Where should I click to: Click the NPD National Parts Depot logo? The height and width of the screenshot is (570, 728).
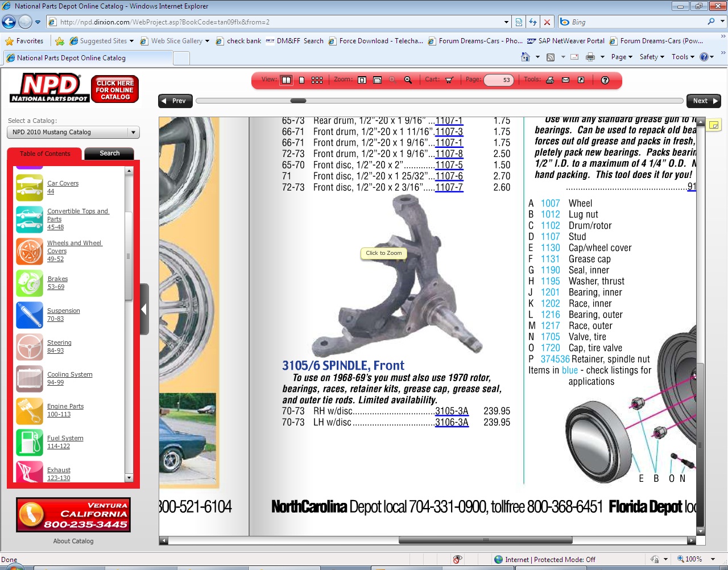click(50, 88)
